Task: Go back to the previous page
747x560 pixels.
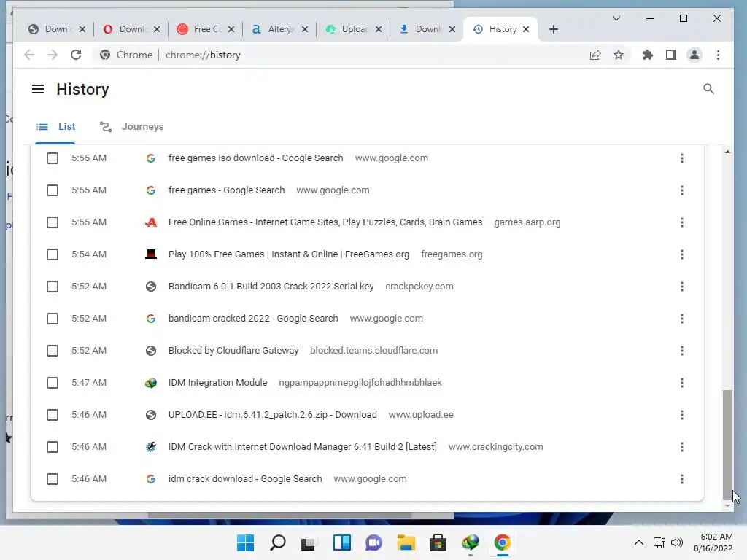Action: point(29,55)
